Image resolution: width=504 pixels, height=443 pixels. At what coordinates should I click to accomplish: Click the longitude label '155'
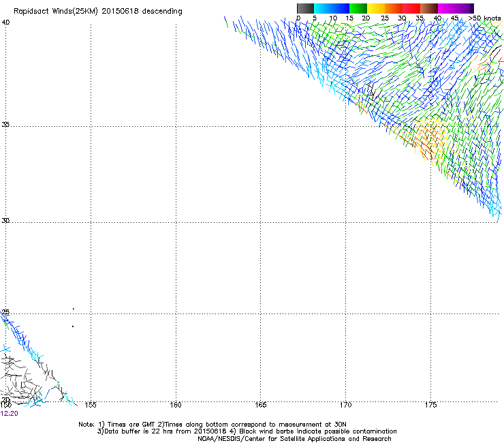[x=91, y=405]
